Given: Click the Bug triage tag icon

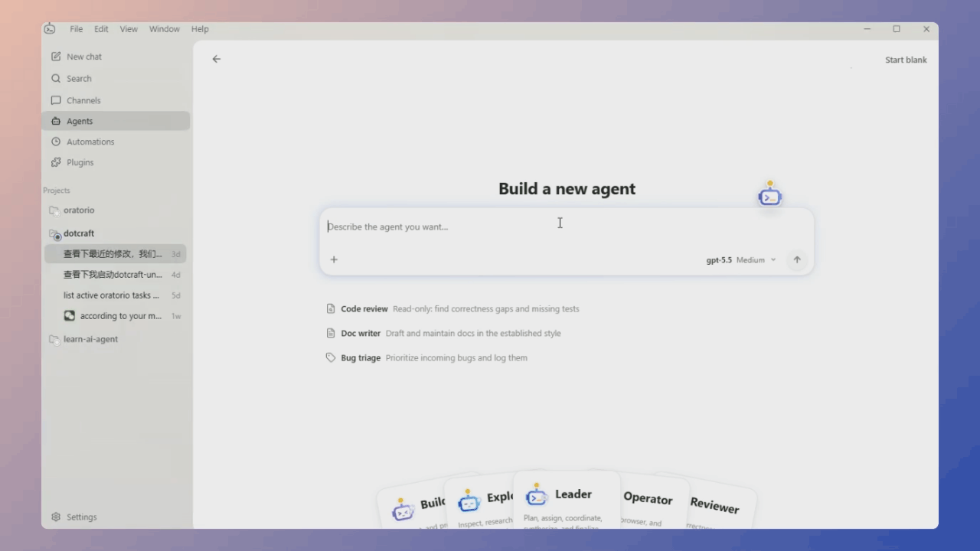Looking at the screenshot, I should [331, 357].
